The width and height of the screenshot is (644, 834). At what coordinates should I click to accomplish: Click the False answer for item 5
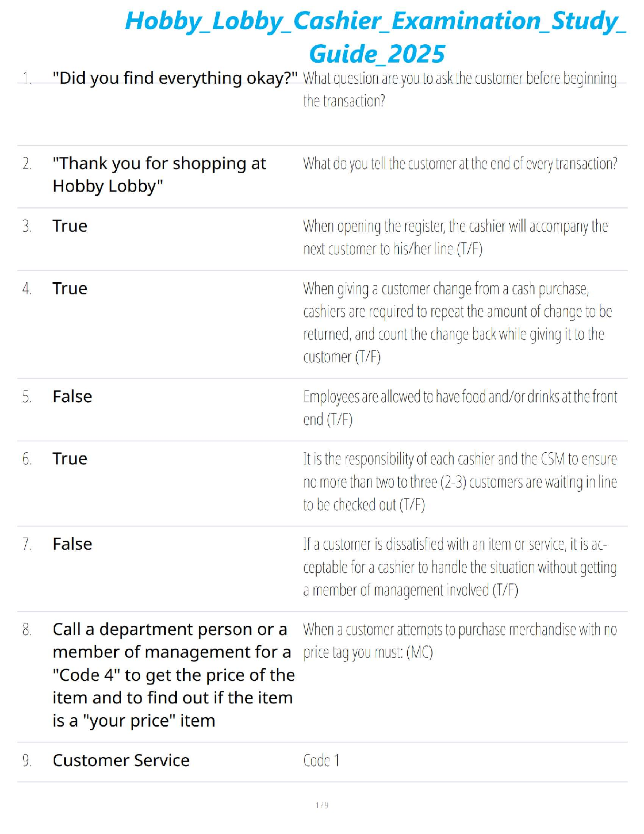(72, 397)
